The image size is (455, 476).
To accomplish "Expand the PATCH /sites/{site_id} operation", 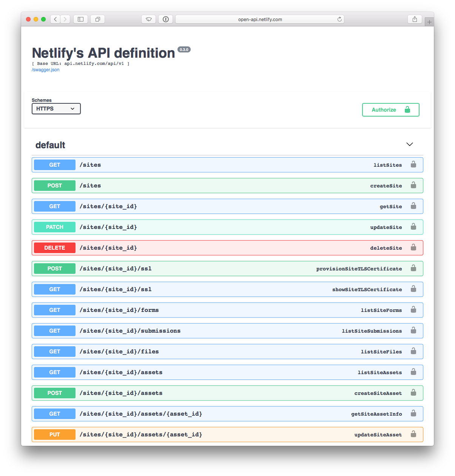I will (227, 227).
